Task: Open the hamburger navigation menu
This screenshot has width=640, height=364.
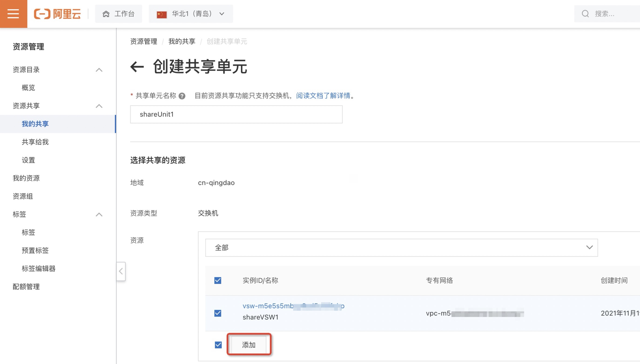Action: pyautogui.click(x=13, y=14)
